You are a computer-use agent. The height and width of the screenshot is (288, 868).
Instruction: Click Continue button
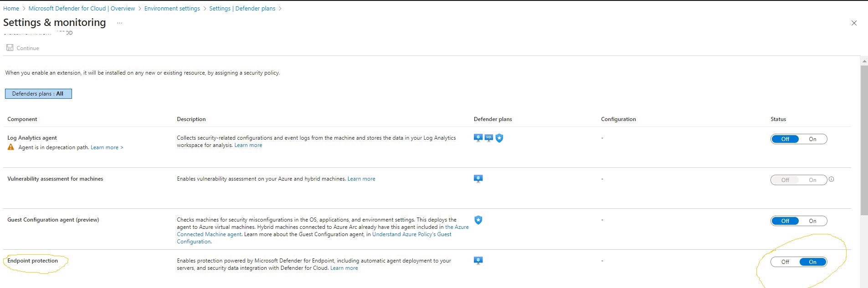tap(23, 48)
